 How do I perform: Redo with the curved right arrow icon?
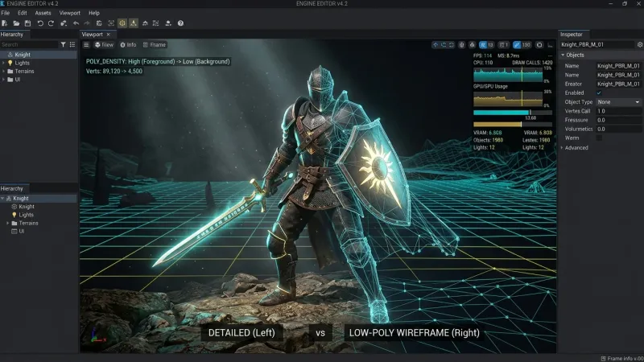[x=87, y=23]
